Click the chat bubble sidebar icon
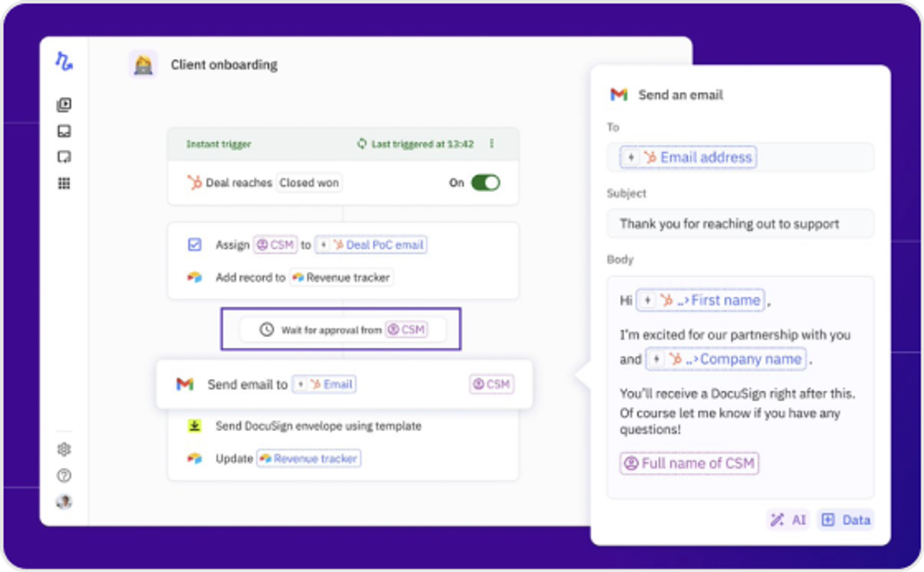The image size is (924, 572). (x=64, y=157)
